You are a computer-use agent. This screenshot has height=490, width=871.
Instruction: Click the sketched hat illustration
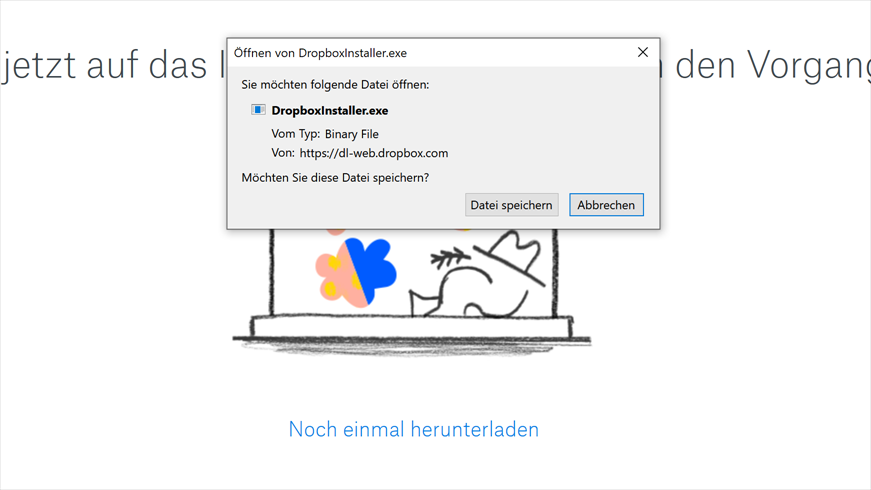click(511, 258)
